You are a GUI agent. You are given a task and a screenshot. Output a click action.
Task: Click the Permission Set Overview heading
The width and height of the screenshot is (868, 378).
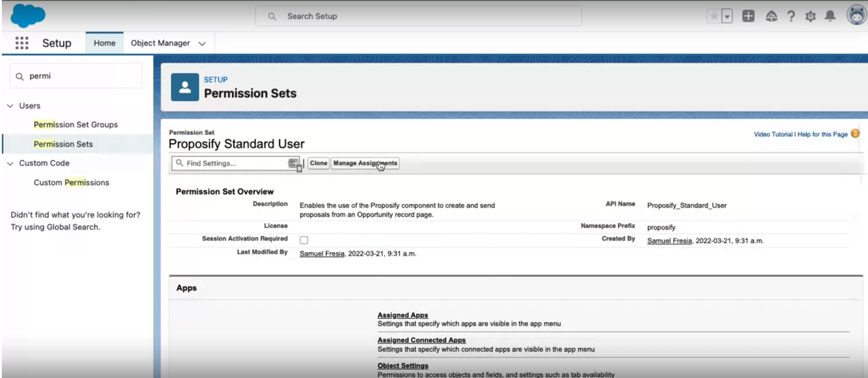click(x=225, y=192)
